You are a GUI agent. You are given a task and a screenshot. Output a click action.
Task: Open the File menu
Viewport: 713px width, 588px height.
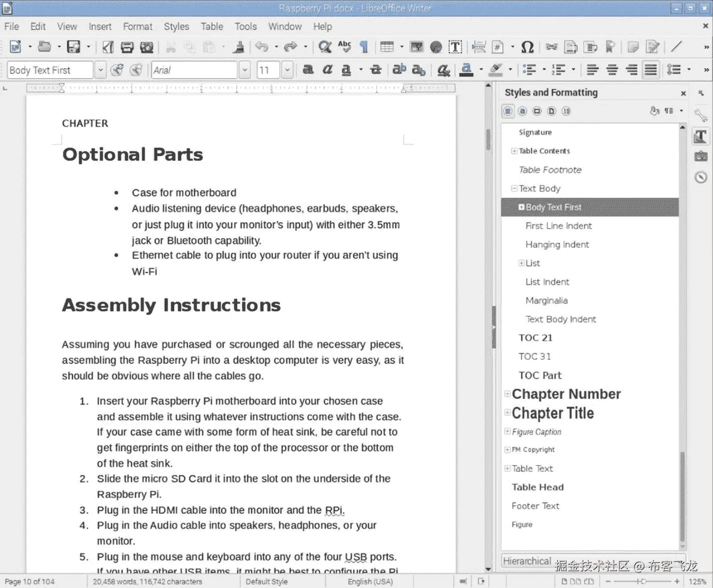pos(12,26)
